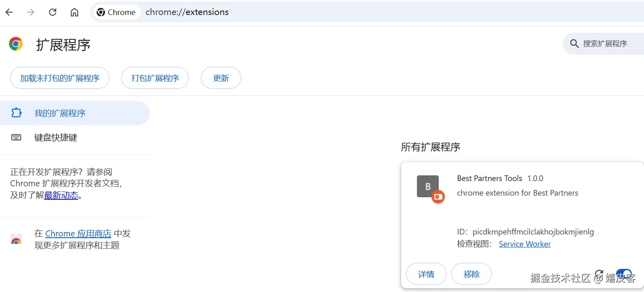Click 加载未打包的扩展程序 button
644x292 pixels.
60,78
